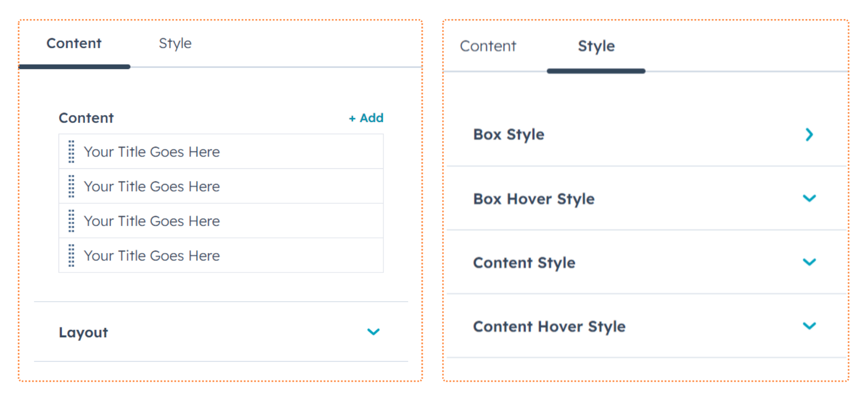This screenshot has height=401, width=868.
Task: Expand Content Style chevron
Action: pos(809,263)
